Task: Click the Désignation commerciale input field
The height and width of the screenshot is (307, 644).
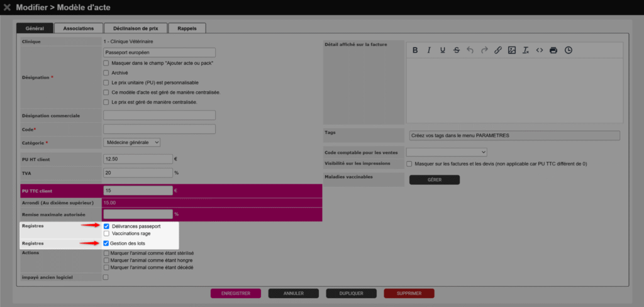Action: (159, 115)
